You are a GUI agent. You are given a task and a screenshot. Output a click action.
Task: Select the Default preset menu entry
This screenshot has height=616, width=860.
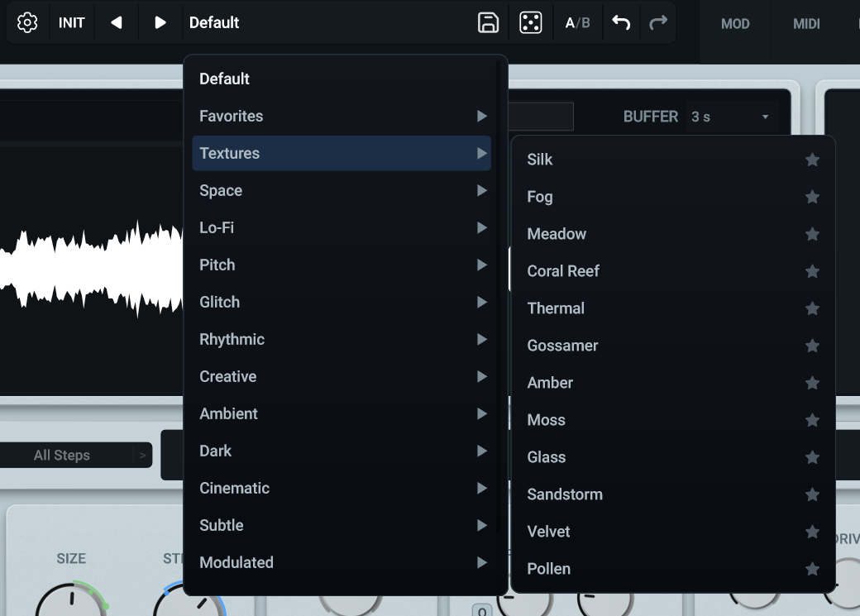(342, 79)
